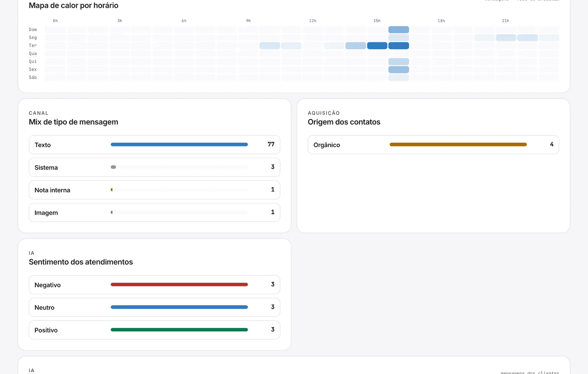Select the Neutro sentiment row
This screenshot has width=588, height=374.
(x=154, y=307)
